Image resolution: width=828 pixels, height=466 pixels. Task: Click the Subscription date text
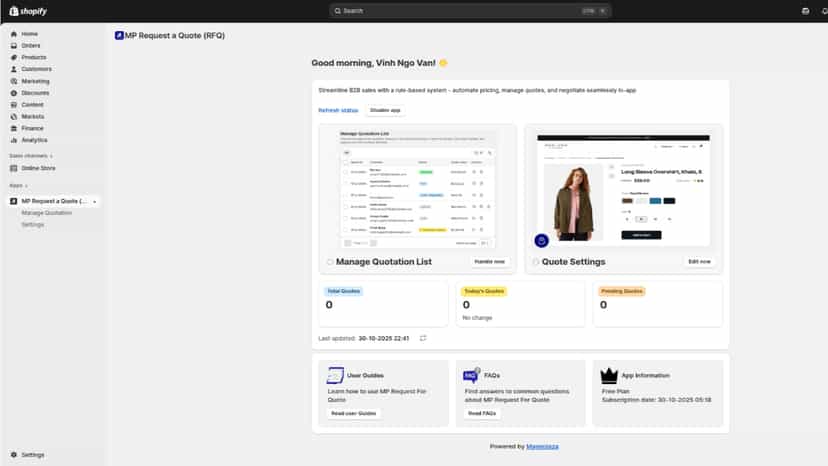tap(656, 399)
